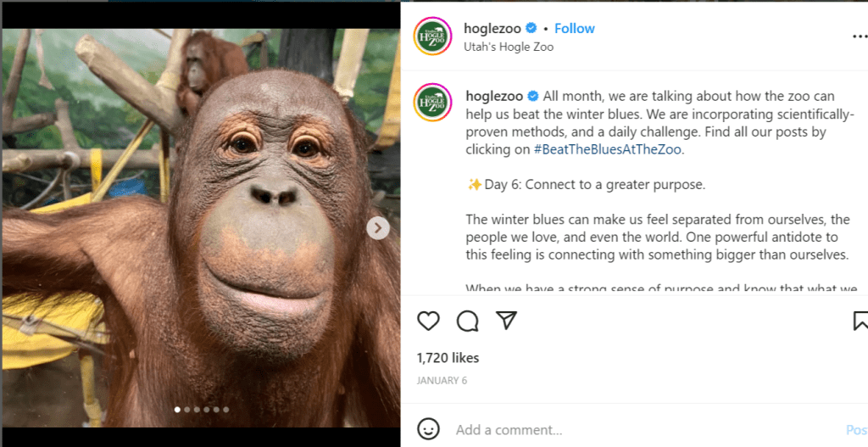
Task: Open the Utah's Hogle Zoo location
Action: point(509,47)
